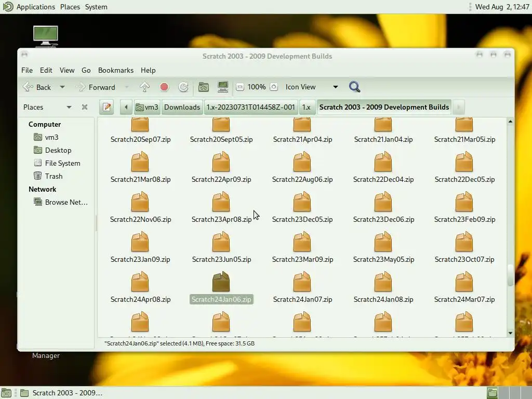Image resolution: width=532 pixels, height=399 pixels.
Task: Select the Scratch23Oct07.zip archive icon
Action: point(464,242)
